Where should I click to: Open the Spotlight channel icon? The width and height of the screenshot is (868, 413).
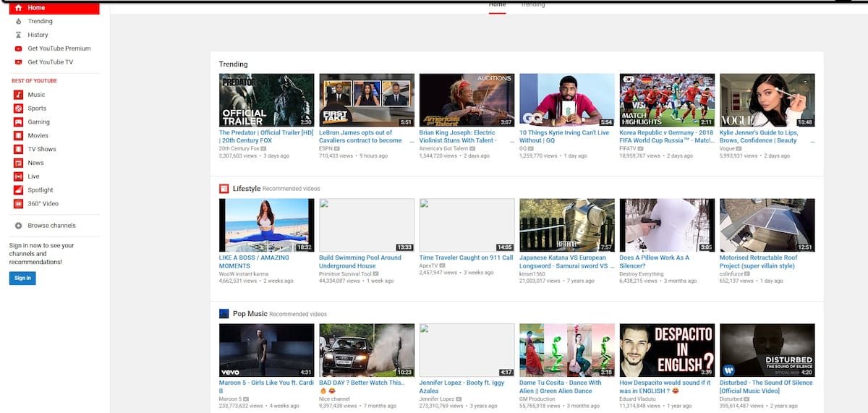18,190
